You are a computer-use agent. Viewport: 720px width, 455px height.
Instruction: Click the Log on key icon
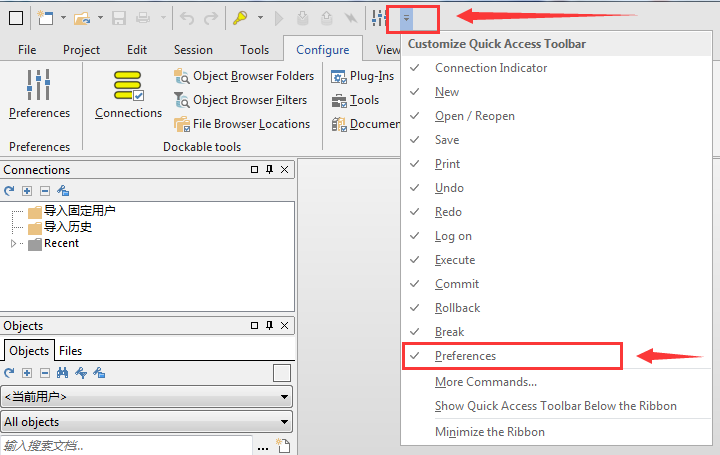tap(241, 18)
